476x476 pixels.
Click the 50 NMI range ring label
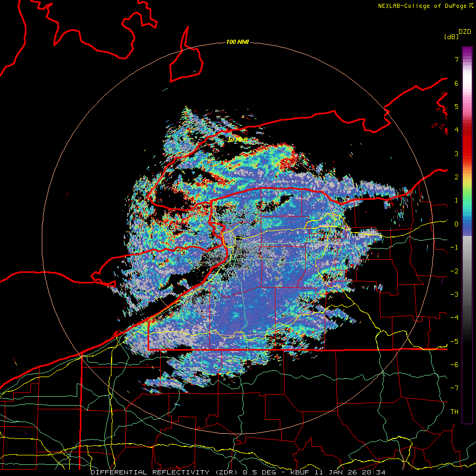(x=237, y=140)
